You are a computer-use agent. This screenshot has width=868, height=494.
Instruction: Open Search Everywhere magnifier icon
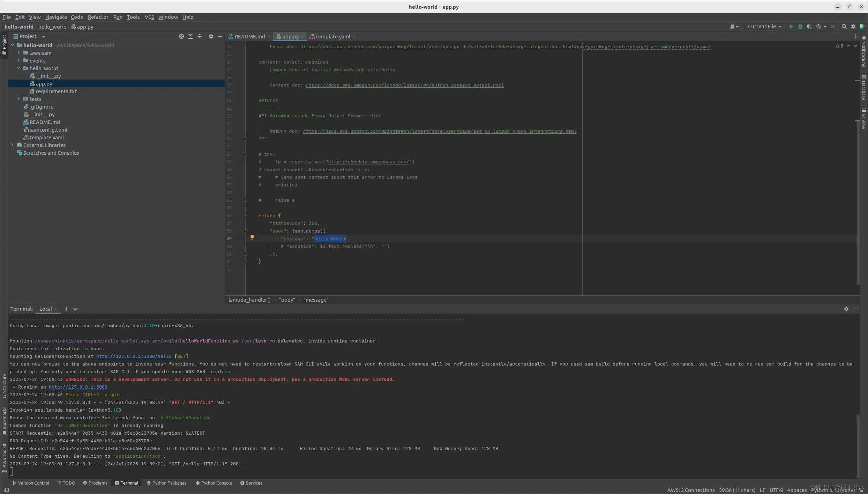(844, 27)
